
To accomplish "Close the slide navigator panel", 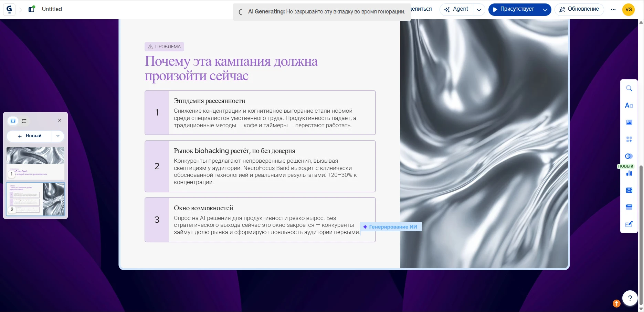I will (60, 120).
